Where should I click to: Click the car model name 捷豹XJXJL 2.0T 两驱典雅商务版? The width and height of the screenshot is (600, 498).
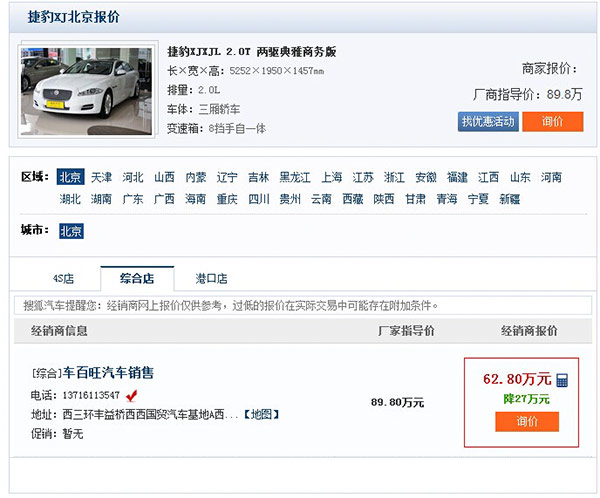pos(252,52)
